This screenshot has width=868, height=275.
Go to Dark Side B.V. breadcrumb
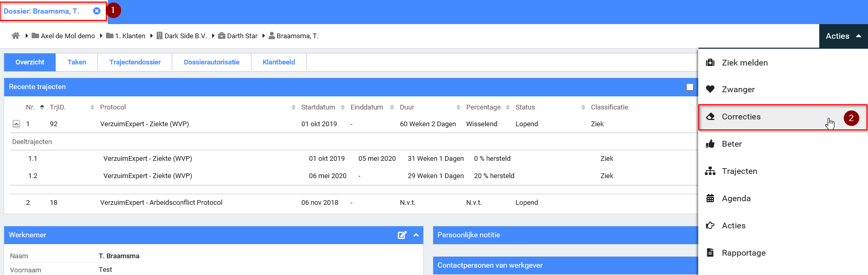185,36
